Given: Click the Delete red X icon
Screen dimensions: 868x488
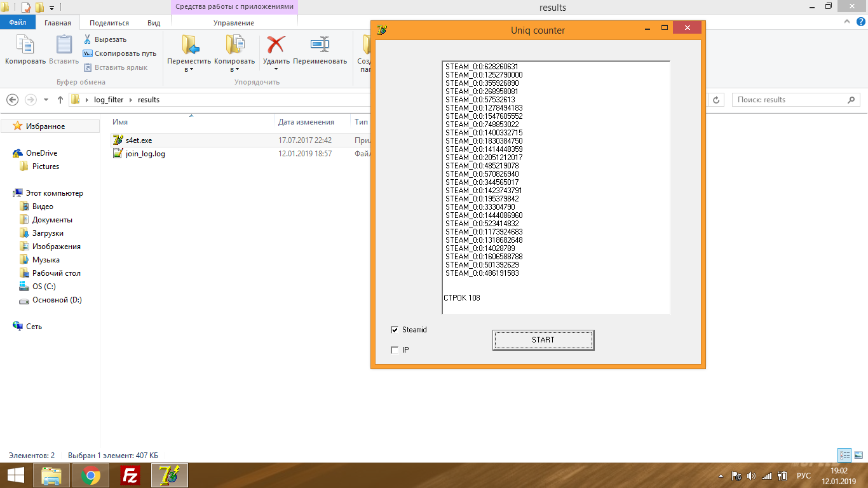Looking at the screenshot, I should click(x=276, y=44).
